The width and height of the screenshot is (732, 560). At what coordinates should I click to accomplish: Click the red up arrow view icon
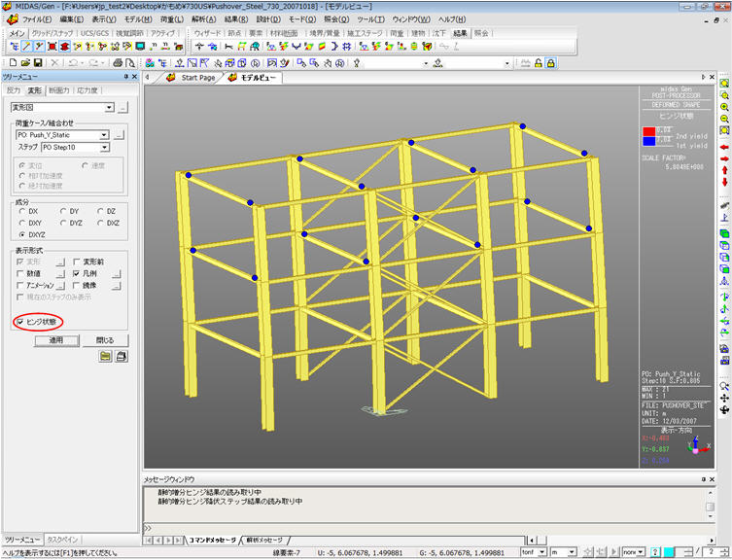tap(724, 170)
